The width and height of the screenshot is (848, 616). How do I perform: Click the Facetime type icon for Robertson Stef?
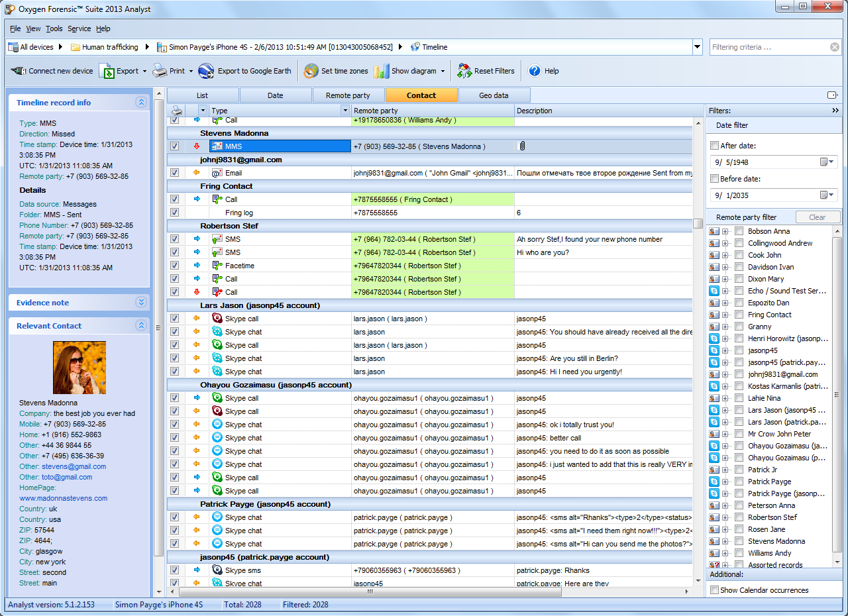click(217, 266)
